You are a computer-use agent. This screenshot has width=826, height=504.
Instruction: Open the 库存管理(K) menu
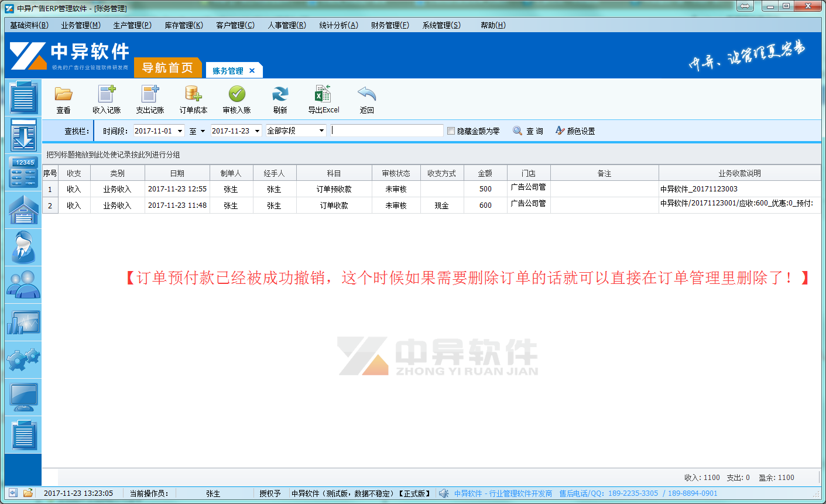point(184,25)
